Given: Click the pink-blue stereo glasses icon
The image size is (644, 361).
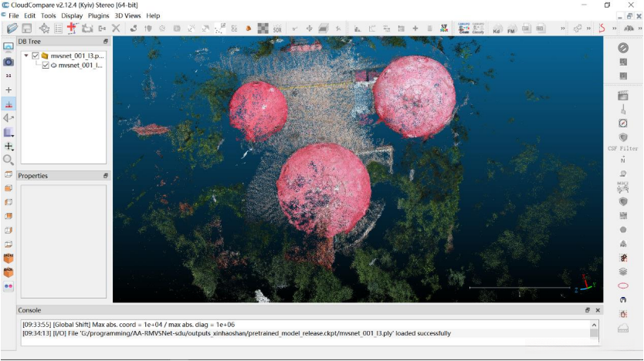Looking at the screenshot, I should (8, 286).
